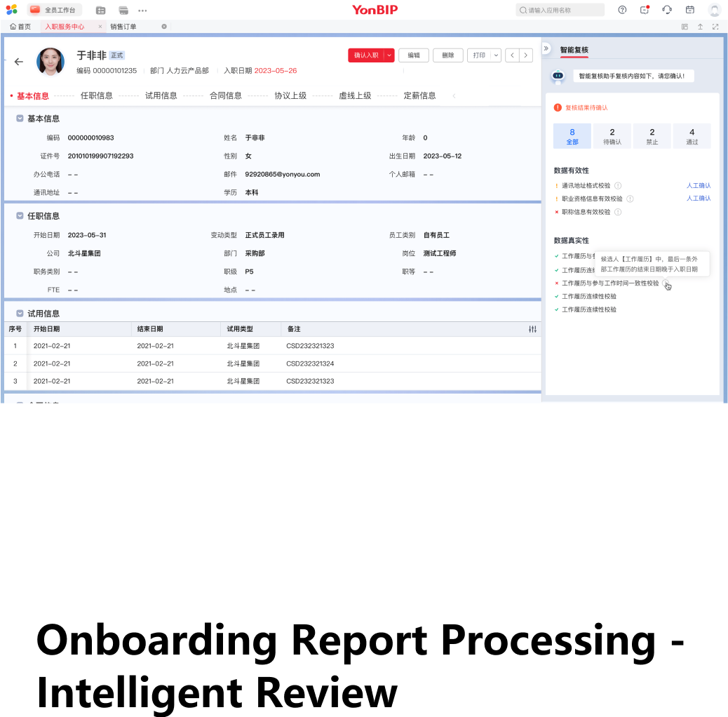728x717 pixels.
Task: Collapse the 基本信息 section
Action: tap(20, 119)
